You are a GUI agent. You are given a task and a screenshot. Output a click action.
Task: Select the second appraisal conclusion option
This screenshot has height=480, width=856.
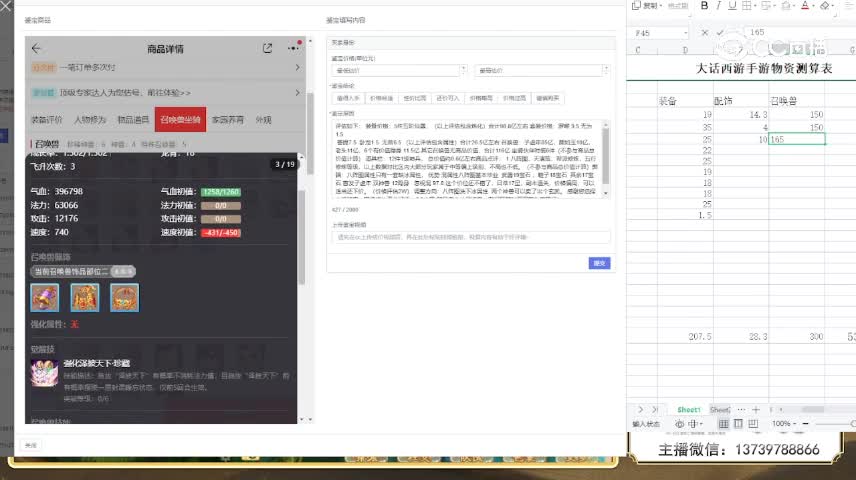[381, 98]
